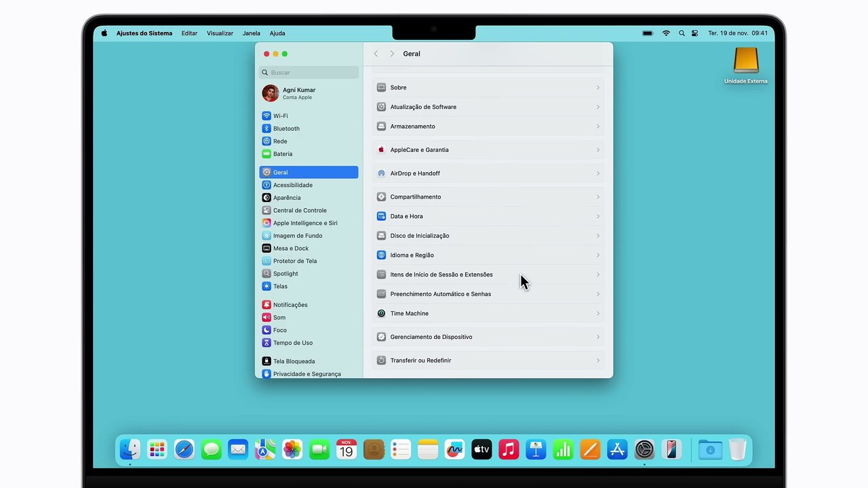Open Atualização de Software
Image resolution: width=868 pixels, height=488 pixels.
click(x=488, y=107)
